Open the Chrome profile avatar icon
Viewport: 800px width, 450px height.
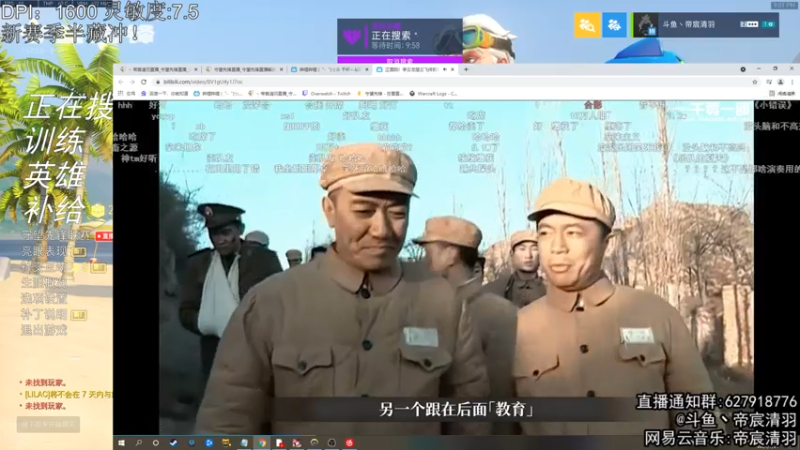(x=781, y=82)
